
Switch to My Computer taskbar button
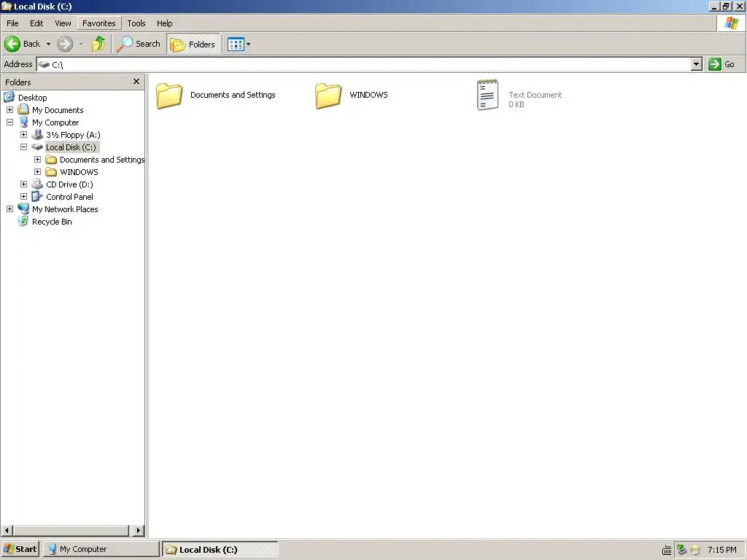coord(101,549)
